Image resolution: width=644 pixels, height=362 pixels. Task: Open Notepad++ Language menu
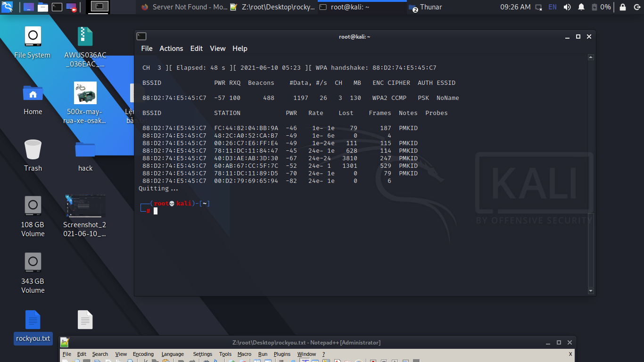click(x=173, y=354)
